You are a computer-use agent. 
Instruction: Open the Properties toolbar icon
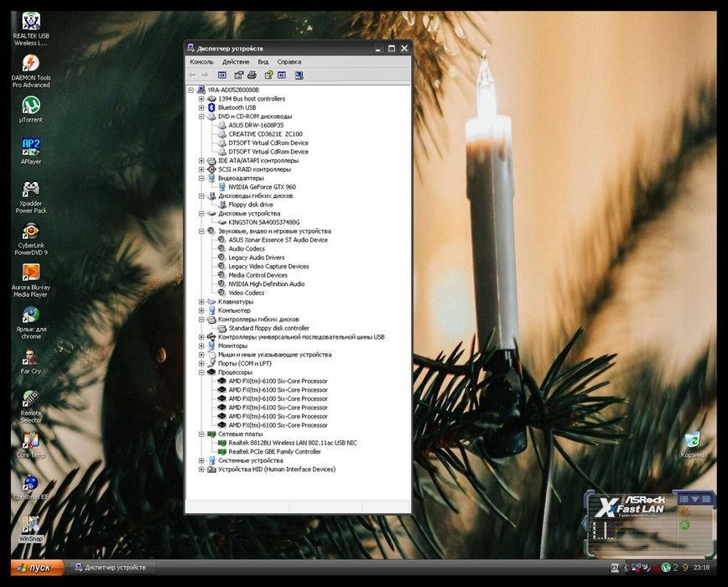coord(239,75)
